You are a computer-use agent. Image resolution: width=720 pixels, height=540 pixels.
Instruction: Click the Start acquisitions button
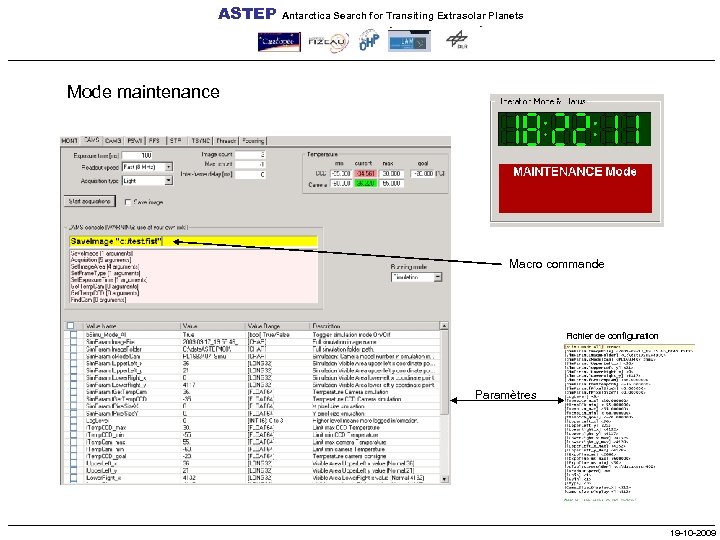click(90, 202)
